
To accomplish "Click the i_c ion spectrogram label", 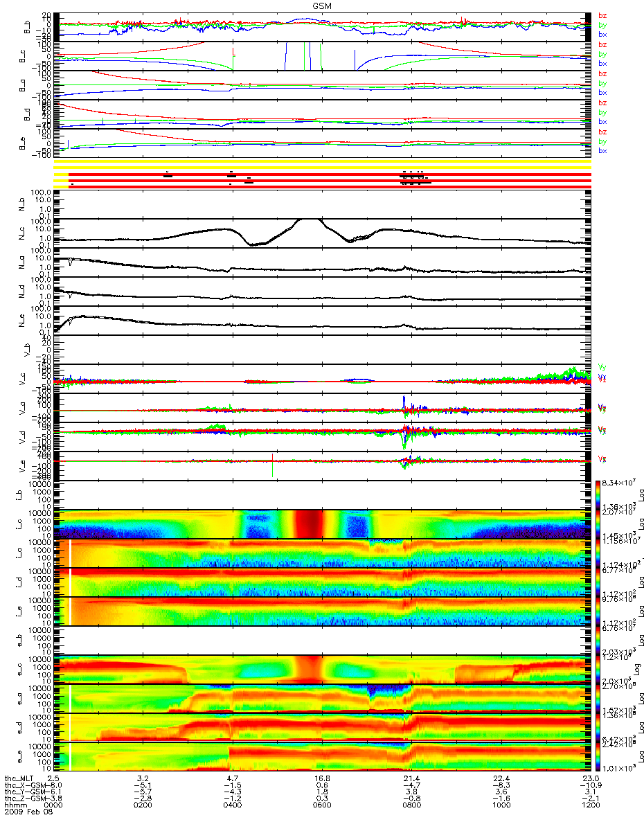I will [x=21, y=524].
